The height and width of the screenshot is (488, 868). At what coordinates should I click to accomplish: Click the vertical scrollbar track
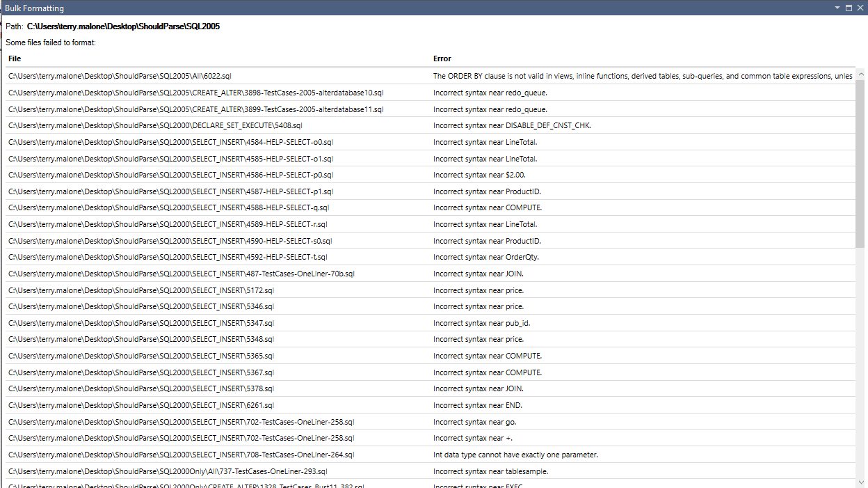click(x=861, y=278)
